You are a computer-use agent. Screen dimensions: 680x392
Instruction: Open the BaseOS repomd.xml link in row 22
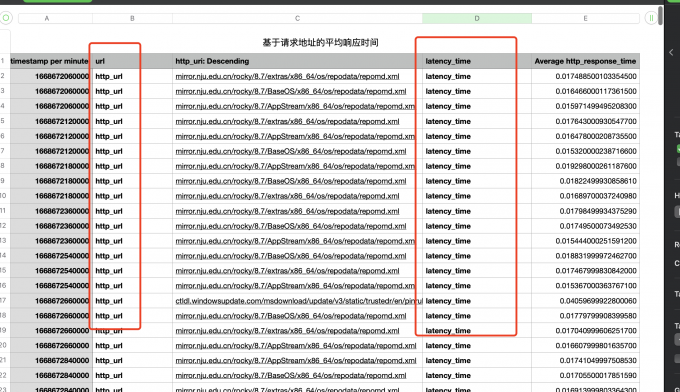click(291, 376)
